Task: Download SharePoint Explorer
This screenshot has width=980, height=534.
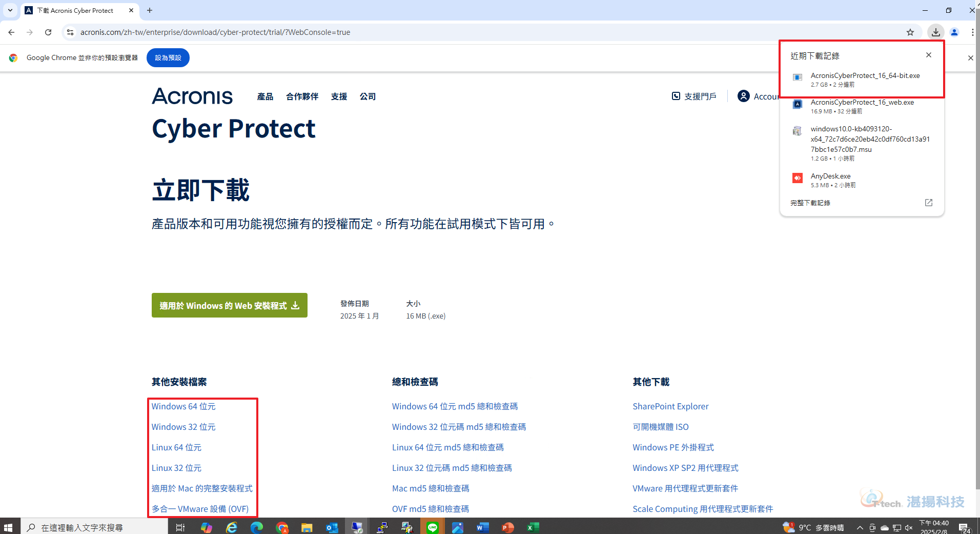Action: 670,406
